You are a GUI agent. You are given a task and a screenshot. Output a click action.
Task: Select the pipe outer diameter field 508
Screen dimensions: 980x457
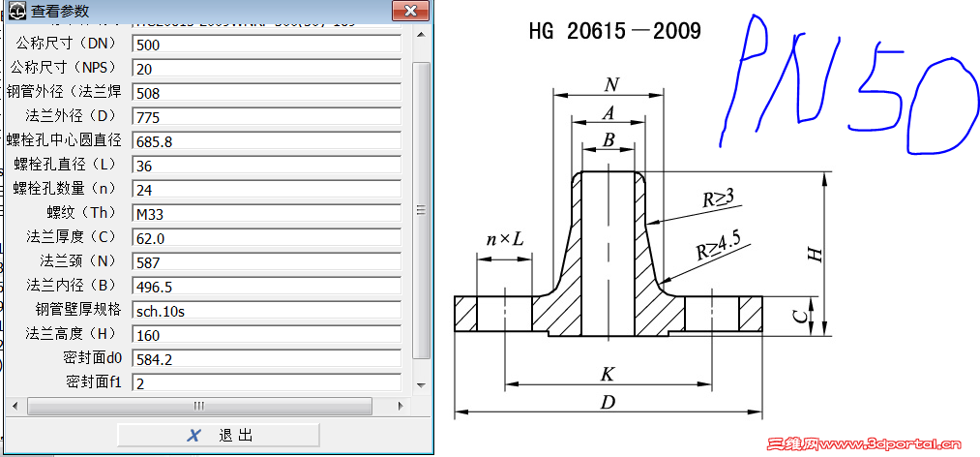point(266,93)
